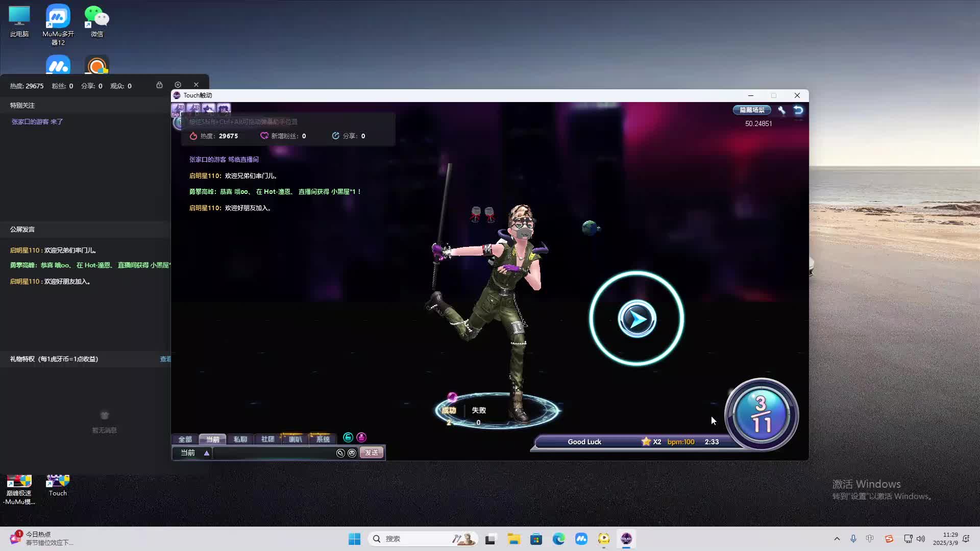This screenshot has height=551, width=980.
Task: Expand the 当前 channel dropdown arrow
Action: click(206, 453)
